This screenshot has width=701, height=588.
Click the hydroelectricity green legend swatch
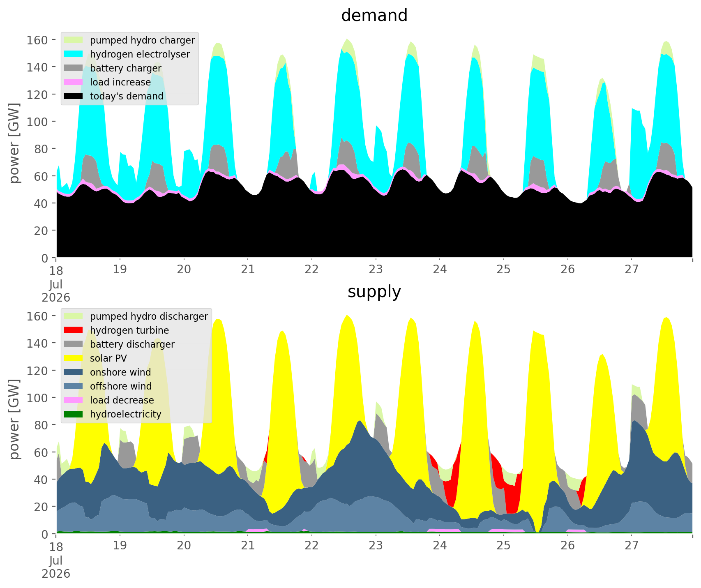(x=74, y=414)
